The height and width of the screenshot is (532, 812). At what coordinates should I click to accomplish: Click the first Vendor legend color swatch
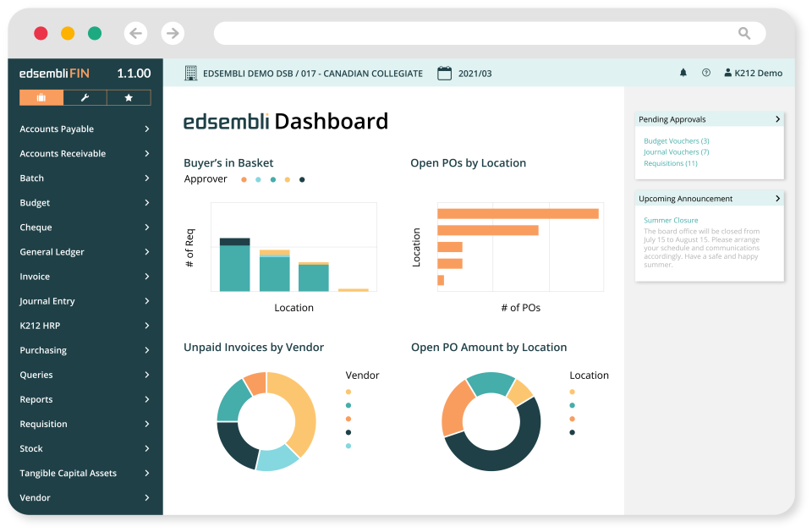tap(348, 392)
